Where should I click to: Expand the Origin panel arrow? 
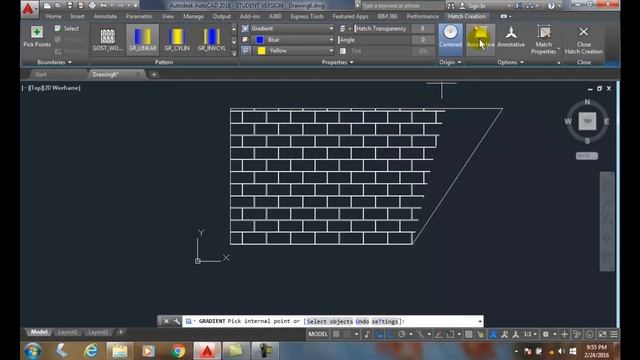[460, 62]
